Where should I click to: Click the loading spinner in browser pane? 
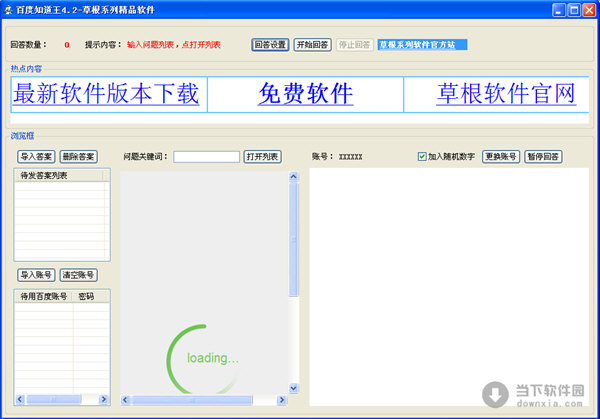click(x=205, y=359)
